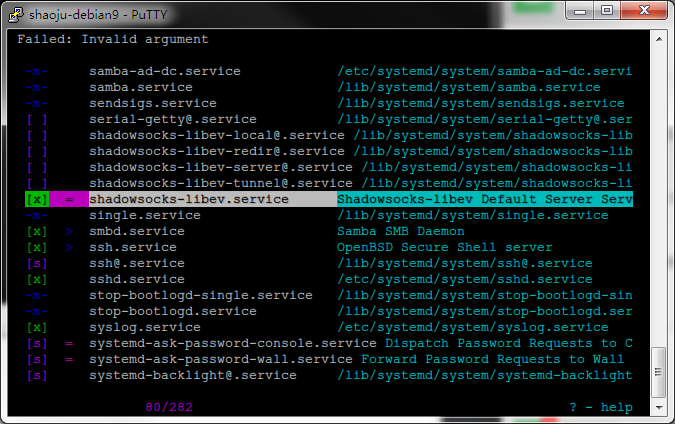Toggle the enabled checkbox for shadowsocks-libev.service
Screen dimensions: 675x424
click(37, 199)
